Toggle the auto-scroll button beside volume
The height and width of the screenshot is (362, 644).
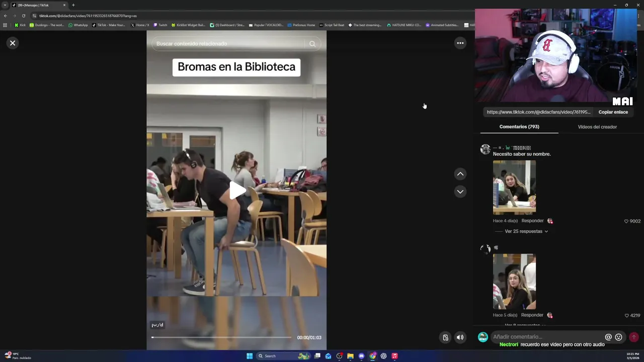[x=445, y=337]
